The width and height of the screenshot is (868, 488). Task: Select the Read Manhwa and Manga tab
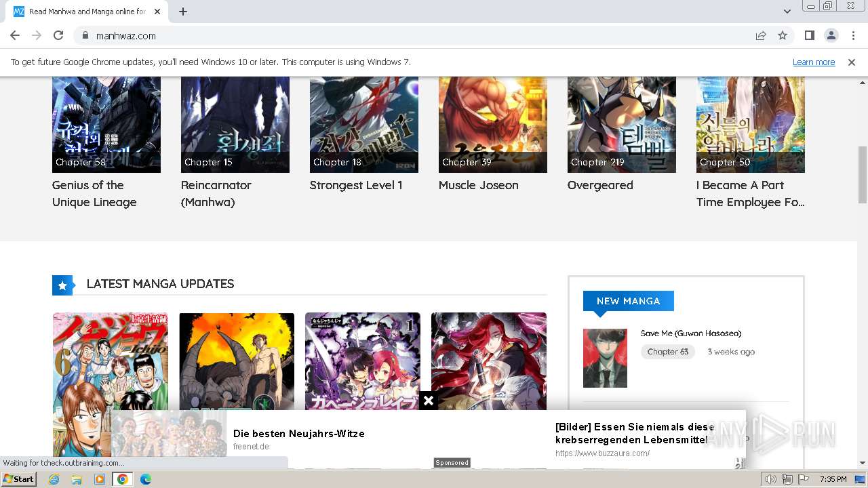pyautogui.click(x=87, y=12)
